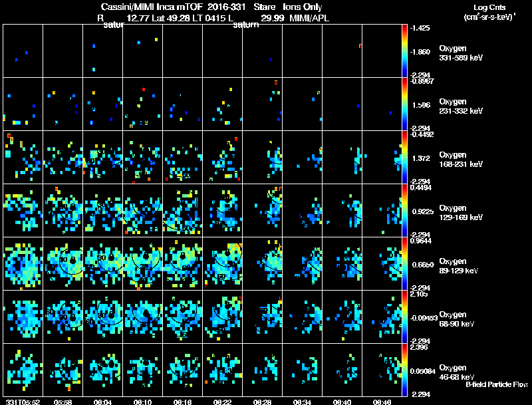
Task: Click the 'Oxygen 68-90 keV' label
Action: (x=457, y=319)
